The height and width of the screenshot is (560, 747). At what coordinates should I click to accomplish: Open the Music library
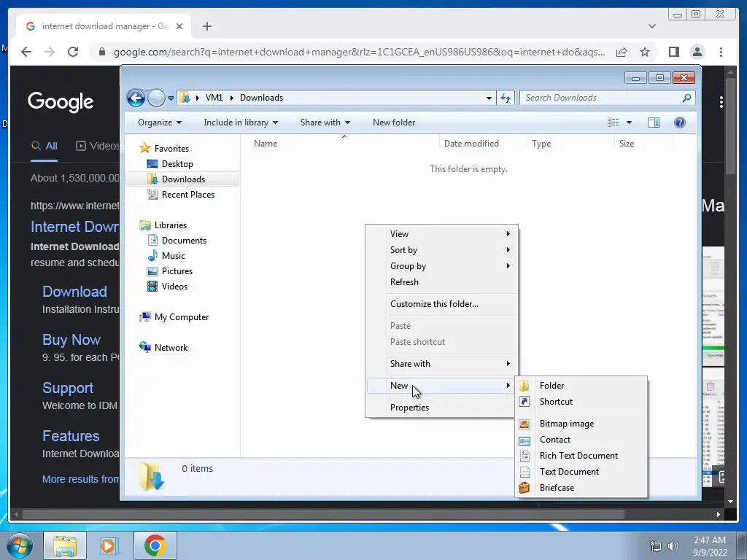tap(166, 256)
